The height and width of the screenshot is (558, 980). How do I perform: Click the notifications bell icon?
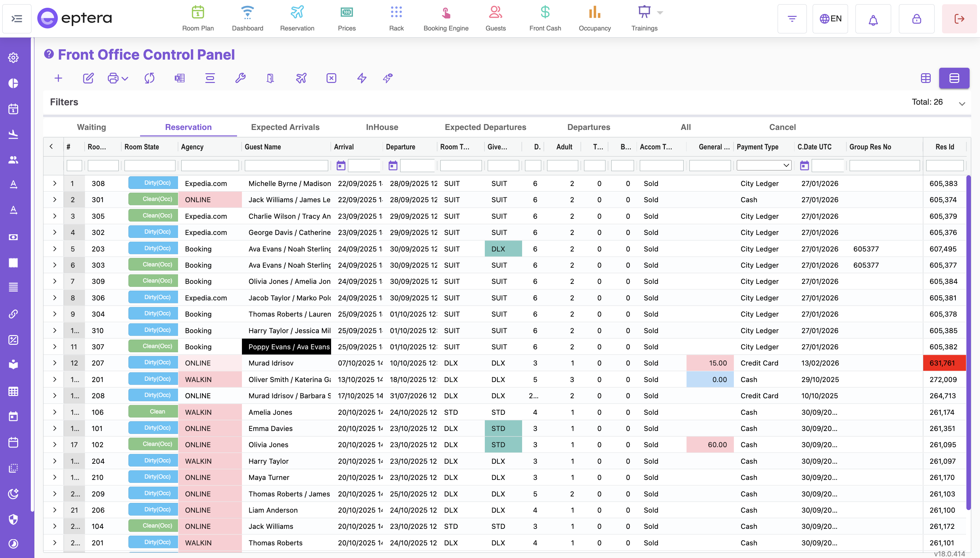point(873,19)
